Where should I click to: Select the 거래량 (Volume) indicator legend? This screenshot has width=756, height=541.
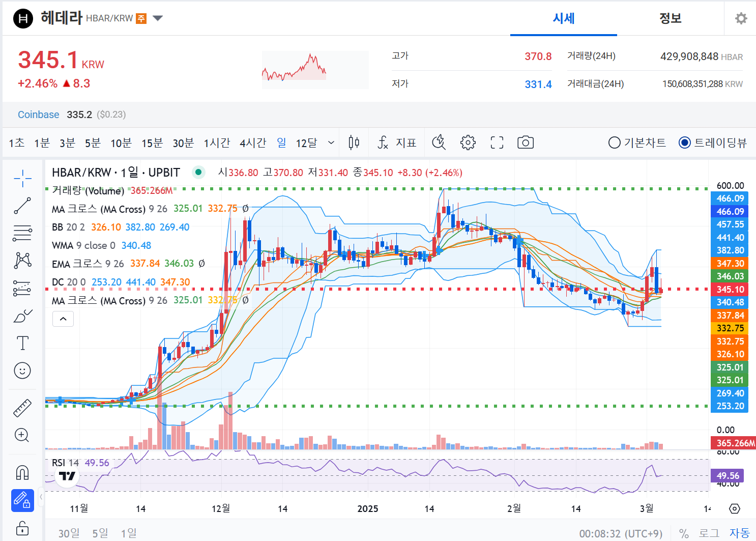click(x=112, y=190)
